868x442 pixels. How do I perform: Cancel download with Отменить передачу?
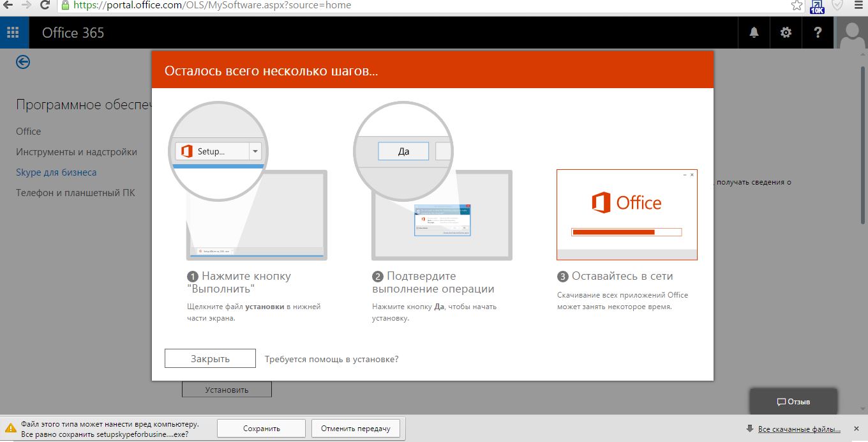pos(355,429)
